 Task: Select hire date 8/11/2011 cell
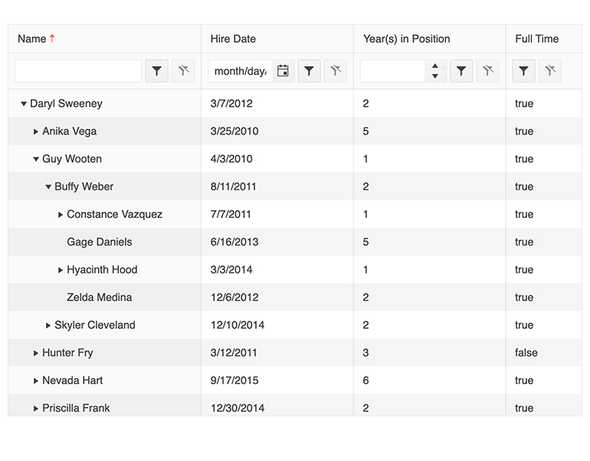(277, 187)
